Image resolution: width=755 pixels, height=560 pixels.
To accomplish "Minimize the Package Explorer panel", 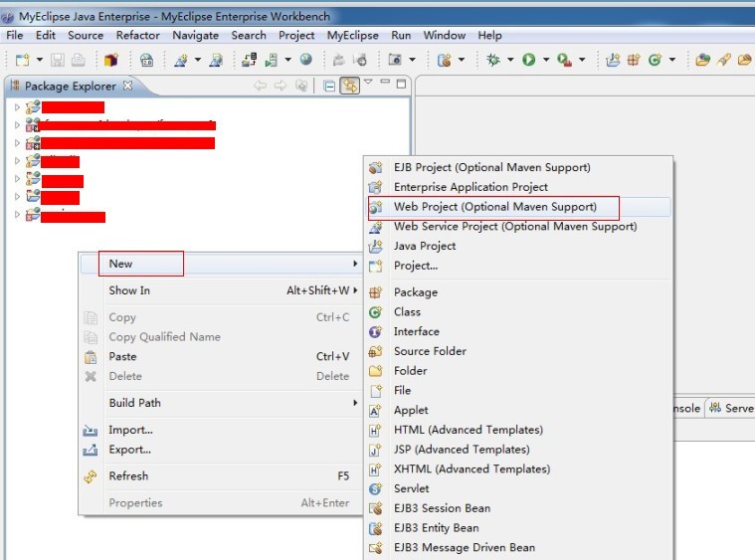I will [x=385, y=82].
